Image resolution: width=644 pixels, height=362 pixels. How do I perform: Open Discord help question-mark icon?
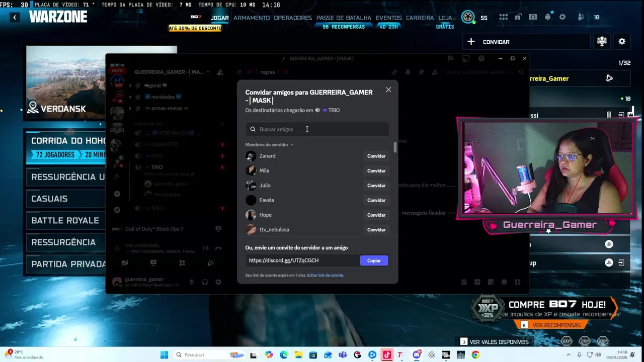[481, 58]
